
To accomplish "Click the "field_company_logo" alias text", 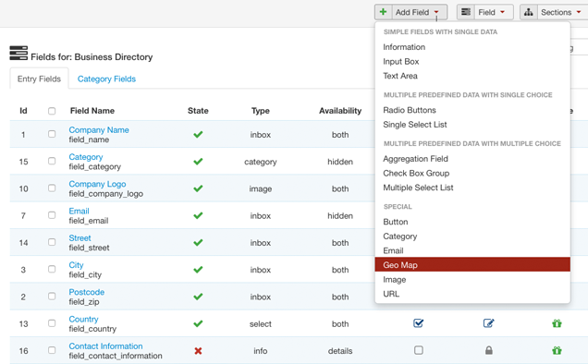I will 106,194.
